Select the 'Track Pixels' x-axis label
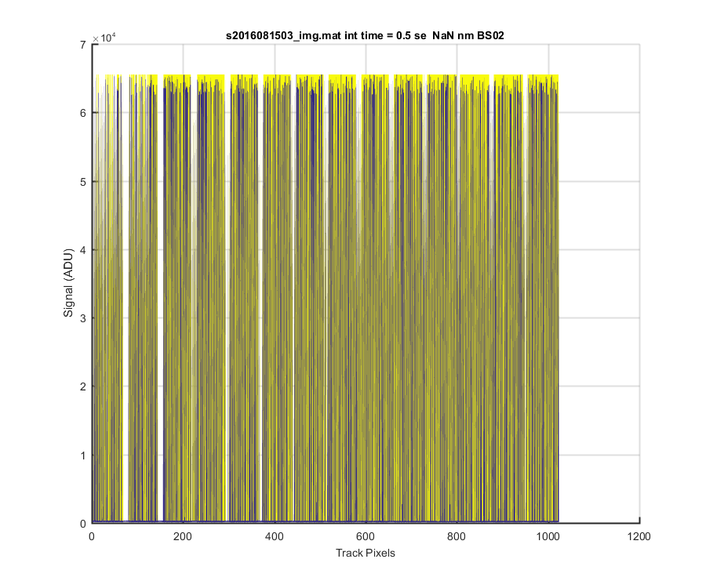Screen dimensions: 706x588 365,553
